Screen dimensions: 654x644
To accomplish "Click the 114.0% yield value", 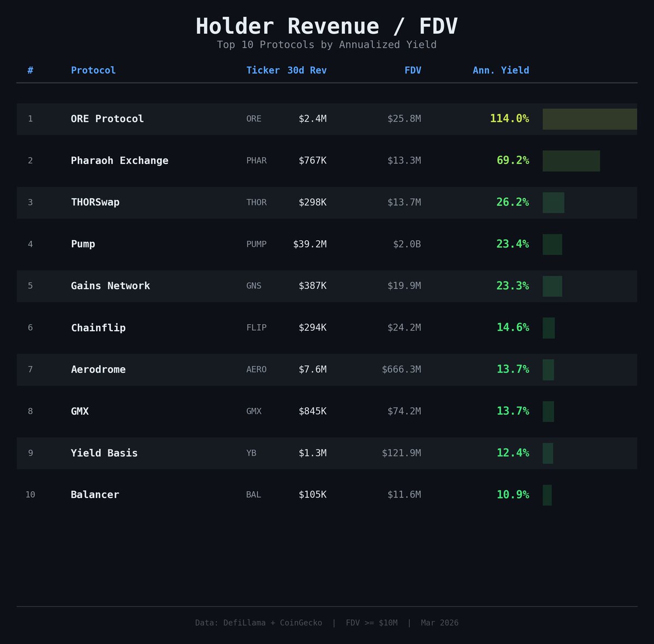I will (x=509, y=119).
